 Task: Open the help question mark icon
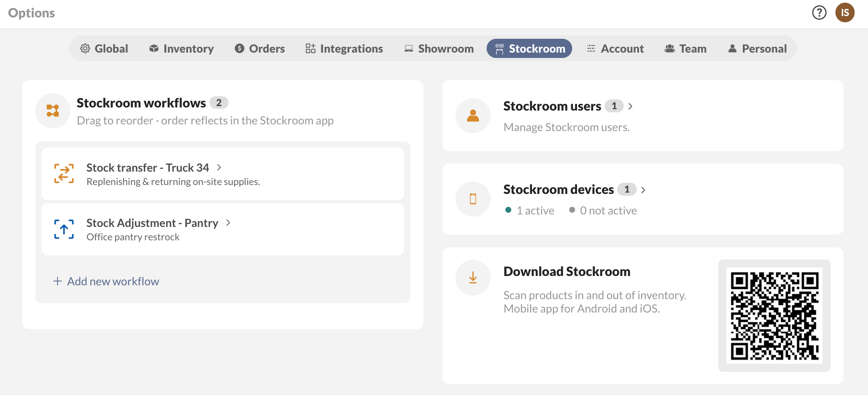(819, 12)
